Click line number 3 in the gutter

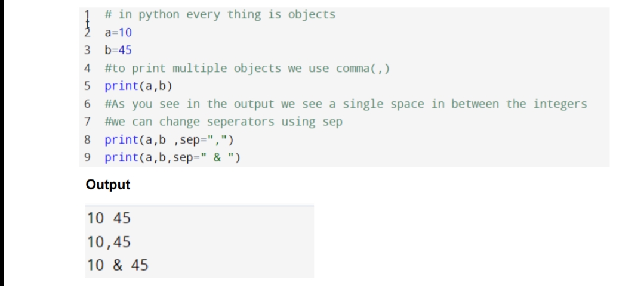click(x=87, y=51)
